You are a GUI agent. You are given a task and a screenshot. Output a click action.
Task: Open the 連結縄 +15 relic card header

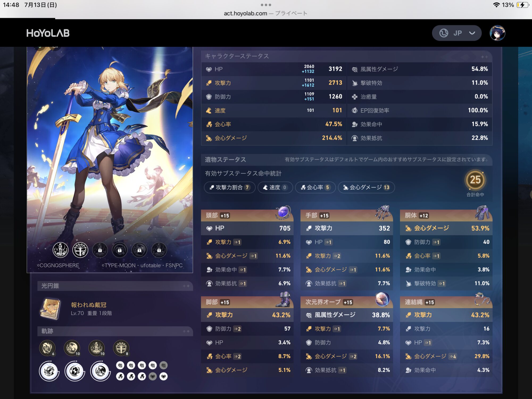tap(446, 302)
